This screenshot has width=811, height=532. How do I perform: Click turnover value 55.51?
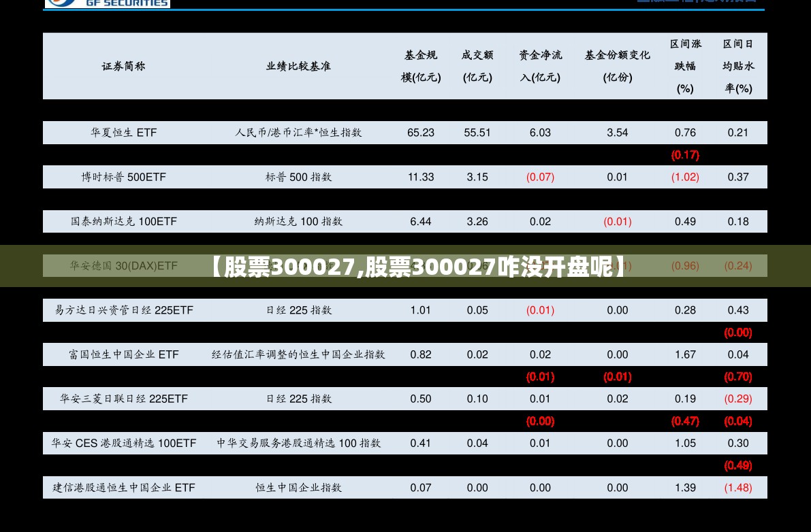(477, 133)
